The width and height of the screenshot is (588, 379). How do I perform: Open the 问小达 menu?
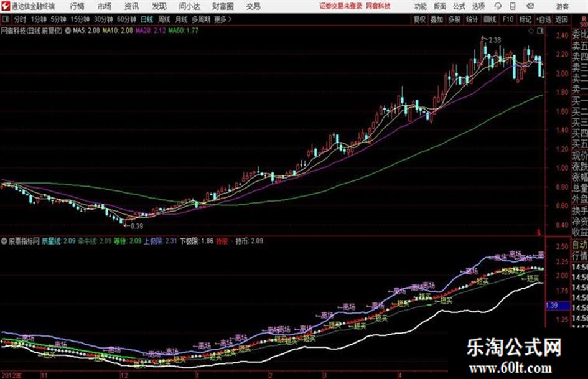pos(189,6)
